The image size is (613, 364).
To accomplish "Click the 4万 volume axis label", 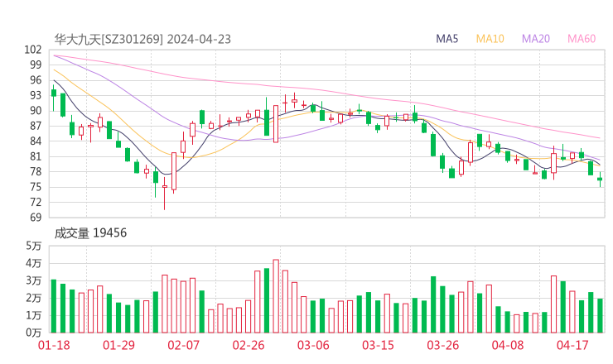I will pos(34,263).
